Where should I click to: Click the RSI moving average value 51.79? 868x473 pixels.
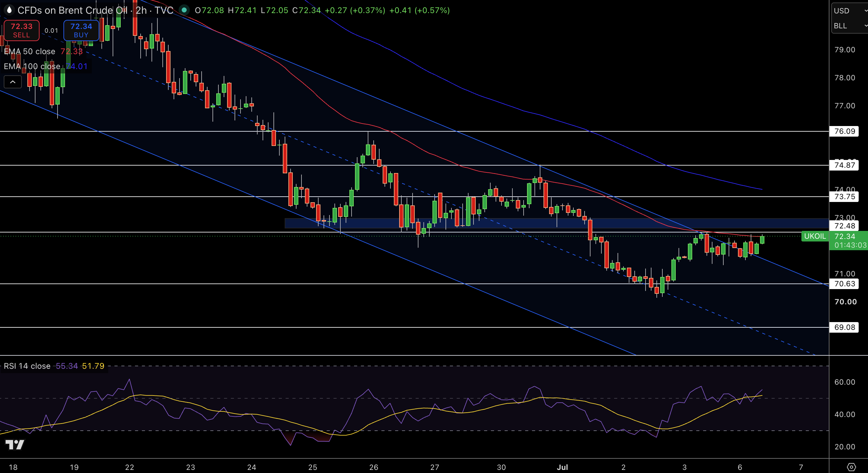pyautogui.click(x=93, y=366)
